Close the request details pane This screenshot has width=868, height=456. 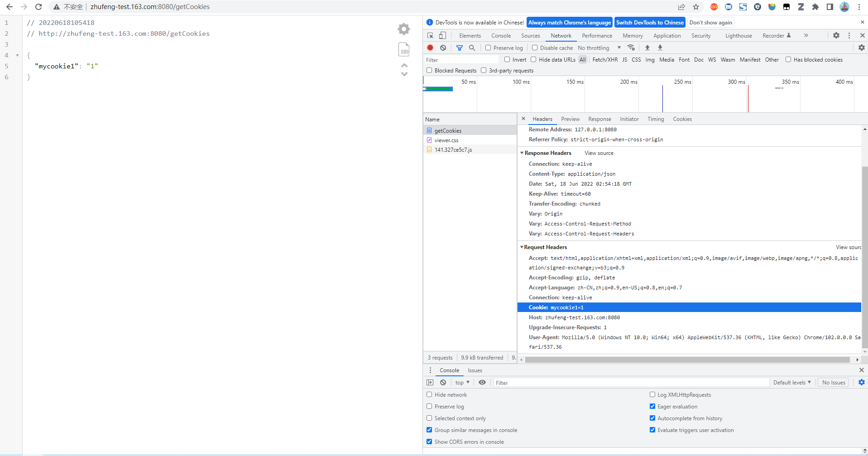click(x=523, y=119)
